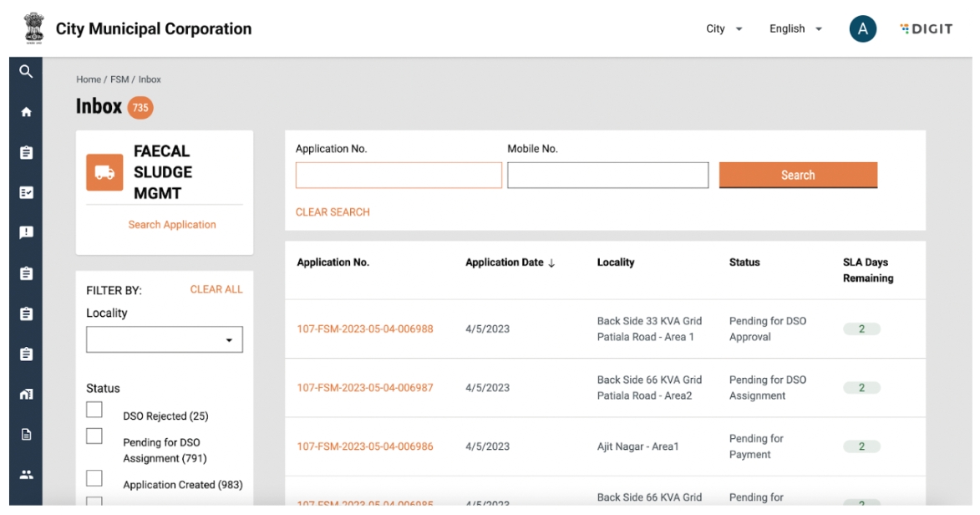
Task: Navigate to FSM in the breadcrumb
Action: click(x=119, y=80)
